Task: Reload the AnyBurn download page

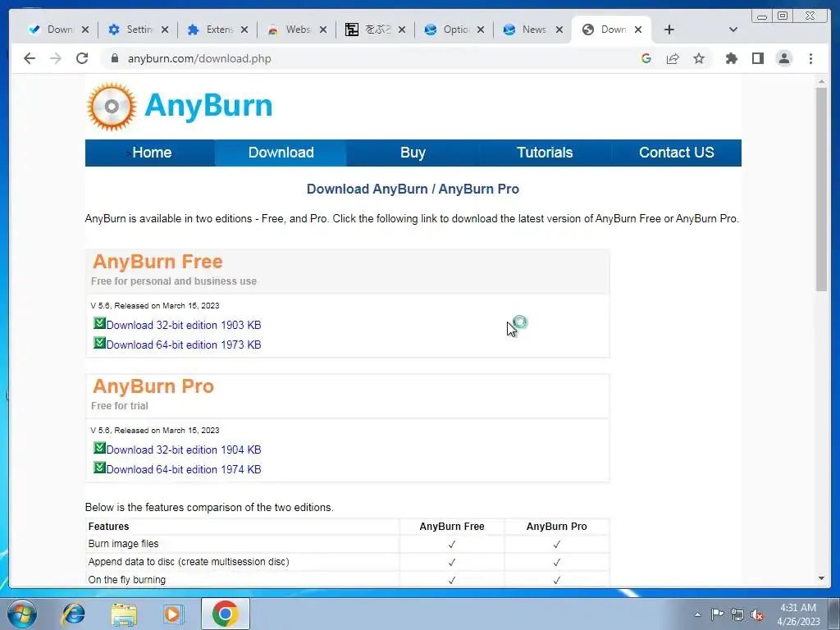Action: tap(82, 58)
